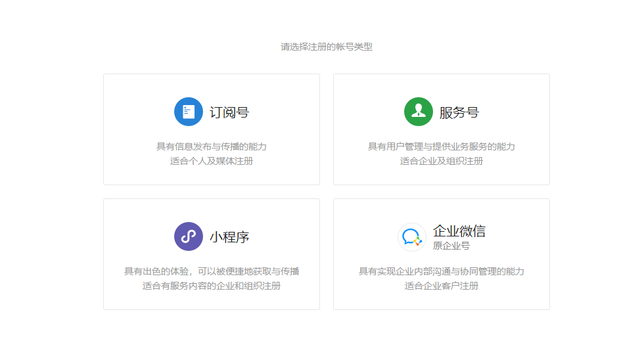
Task: Click the purple 小程序 link icon
Action: pyautogui.click(x=189, y=236)
